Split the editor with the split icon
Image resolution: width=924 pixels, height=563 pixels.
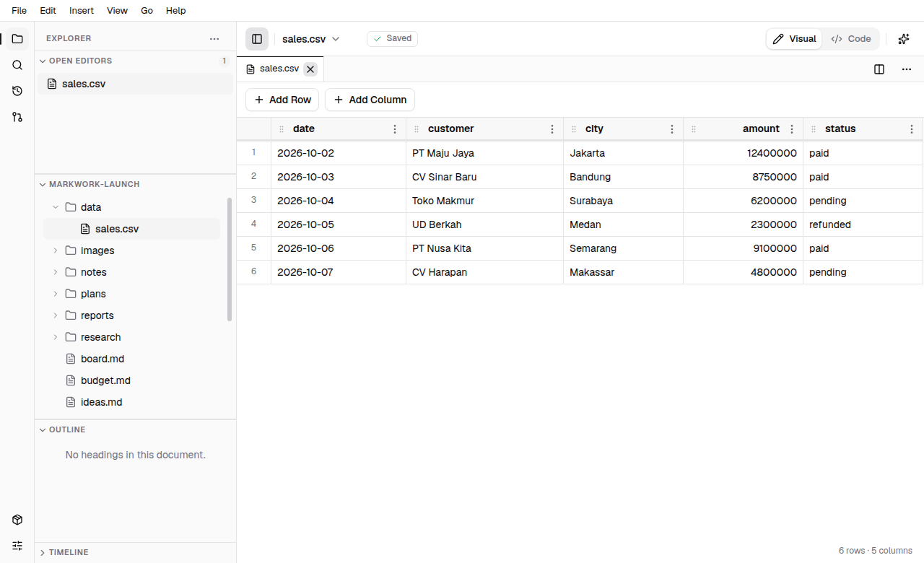[x=879, y=69]
